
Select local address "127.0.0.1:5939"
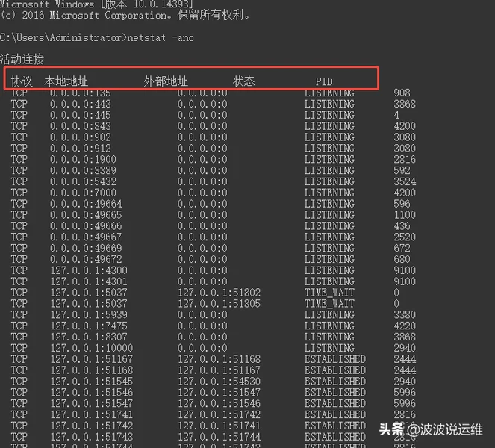click(89, 315)
